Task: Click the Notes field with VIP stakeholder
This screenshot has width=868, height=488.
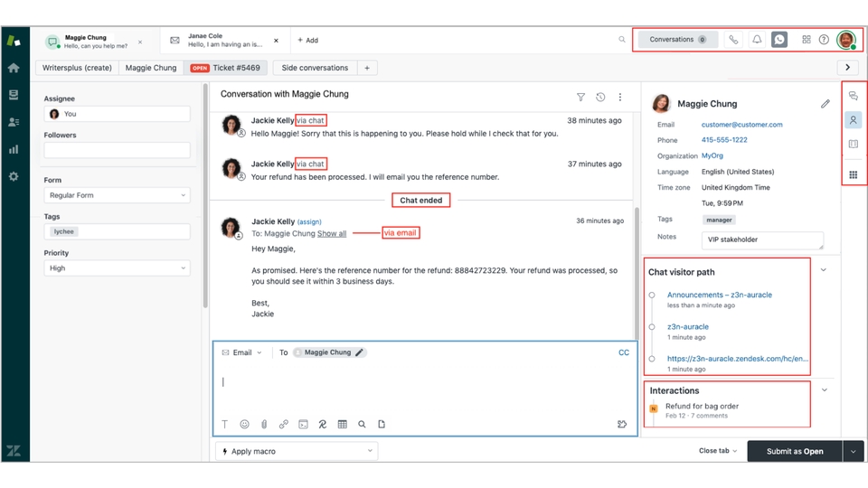Action: coord(762,240)
